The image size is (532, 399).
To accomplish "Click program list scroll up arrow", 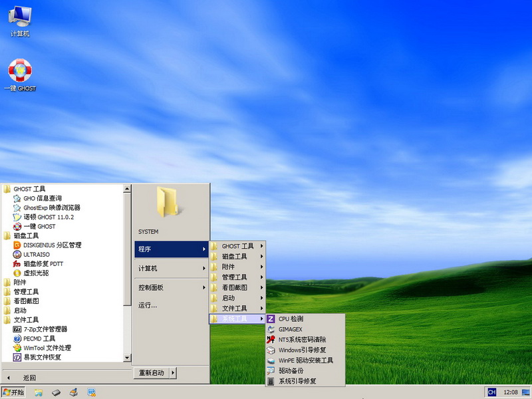I will point(127,189).
